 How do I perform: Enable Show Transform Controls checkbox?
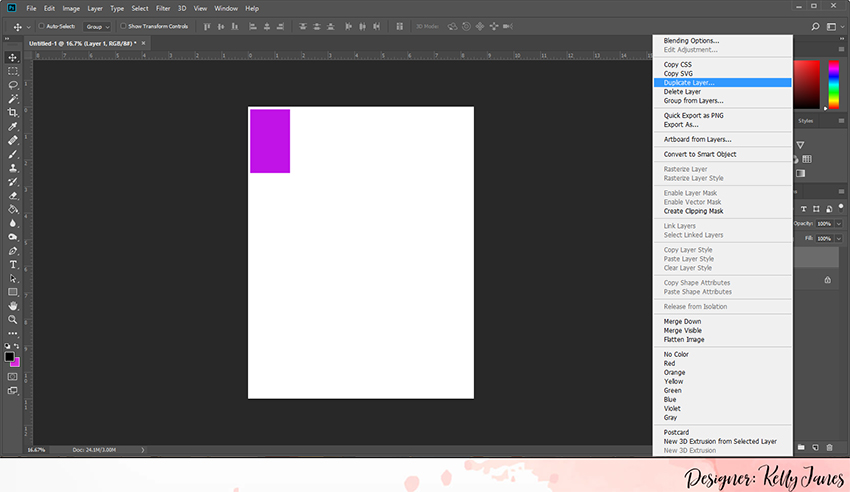123,26
